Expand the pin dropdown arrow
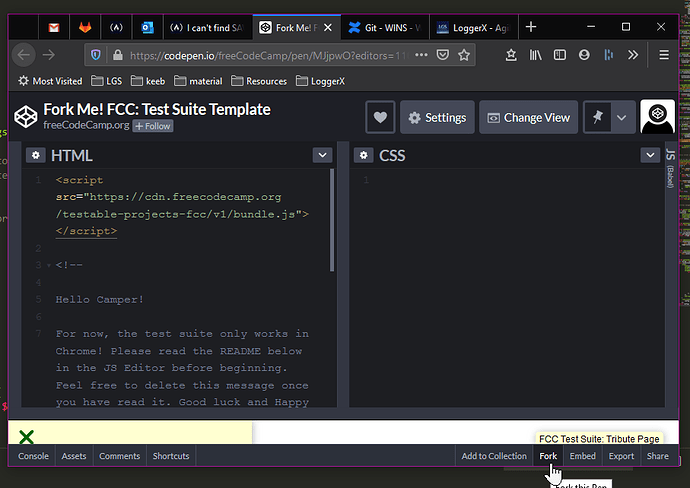Viewport: 690px width, 488px height. coord(621,117)
